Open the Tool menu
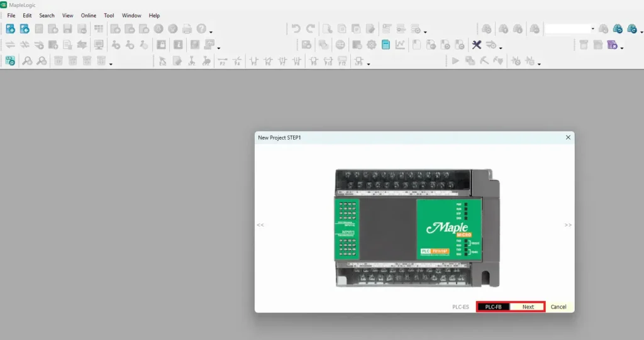 tap(109, 16)
